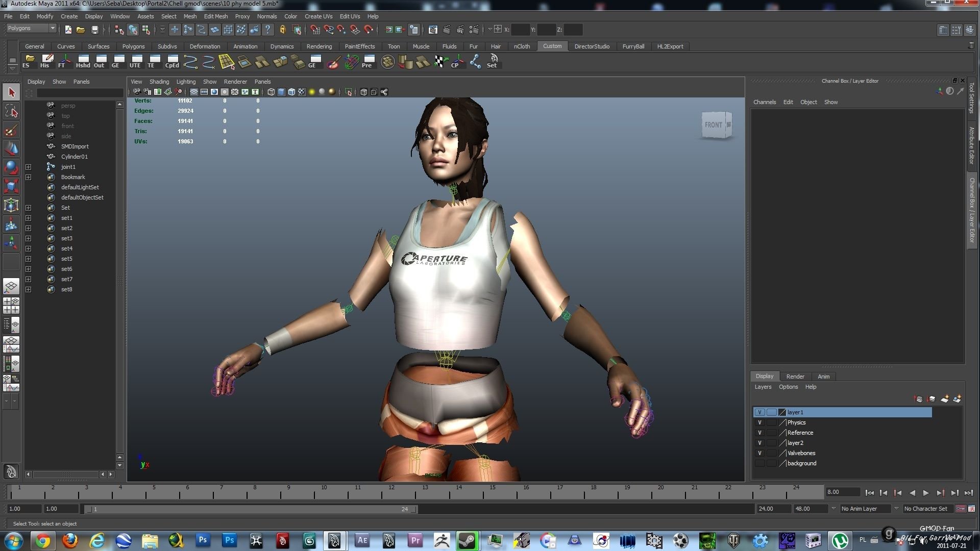Viewport: 980px width, 551px height.
Task: Show the background layer via visibility box
Action: click(759, 463)
